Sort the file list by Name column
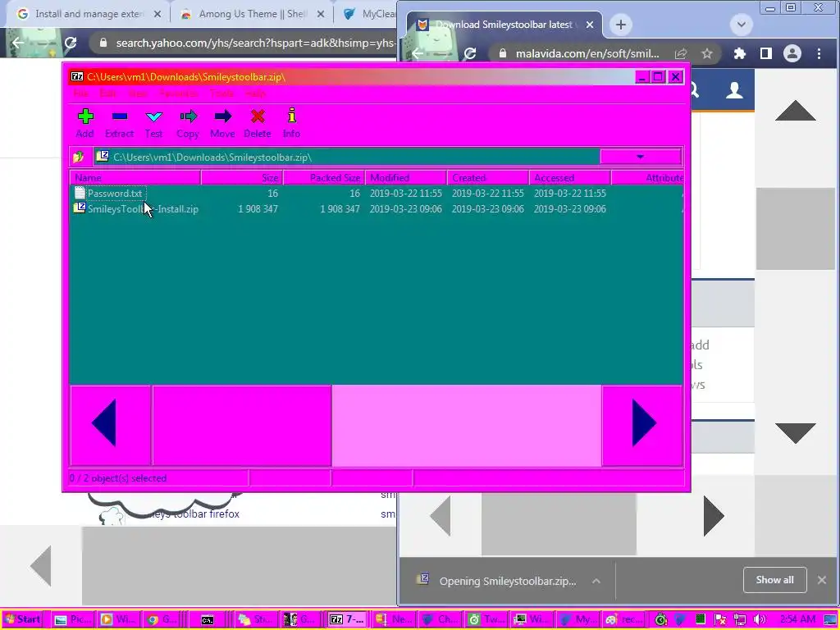Image resolution: width=840 pixels, height=630 pixels. point(135,177)
